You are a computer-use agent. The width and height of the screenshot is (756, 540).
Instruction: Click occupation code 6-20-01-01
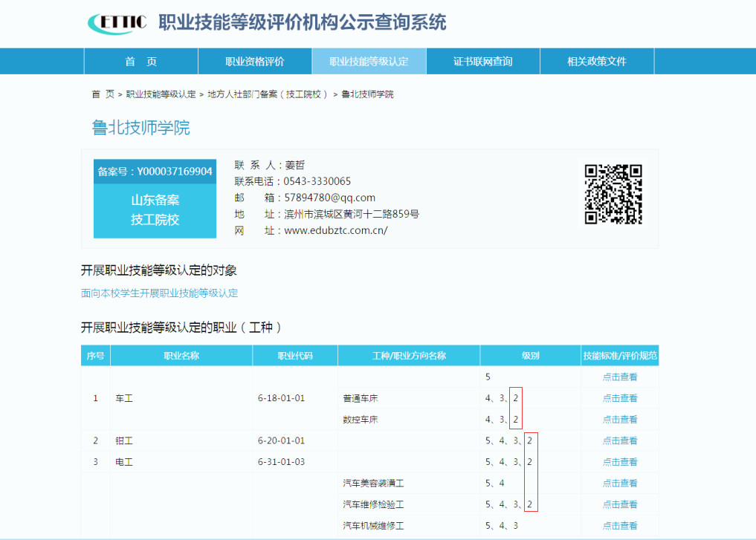pyautogui.click(x=281, y=440)
